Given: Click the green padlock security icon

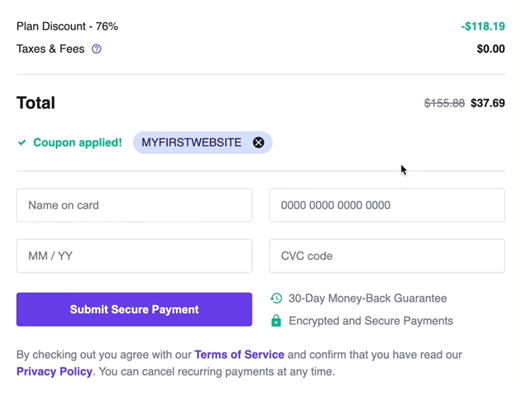Looking at the screenshot, I should point(276,320).
